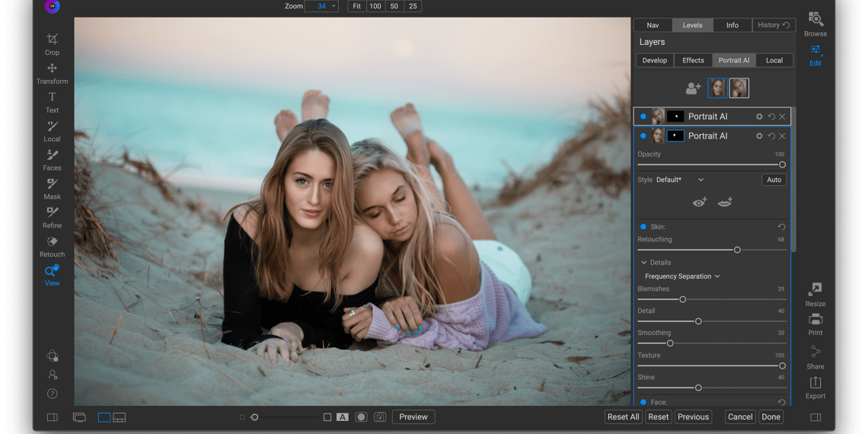The height and width of the screenshot is (434, 868).
Task: Switch to the Effects tab
Action: (693, 60)
